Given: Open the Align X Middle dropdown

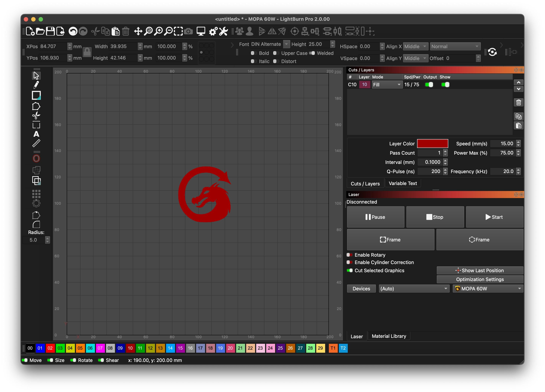Looking at the screenshot, I should (415, 46).
